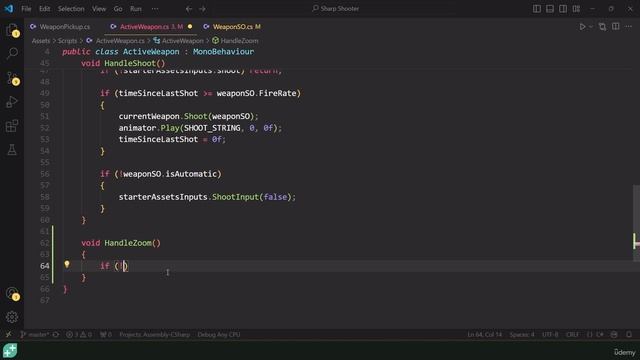The height and width of the screenshot is (360, 640).
Task: Open the notifications bell
Action: [x=629, y=334]
